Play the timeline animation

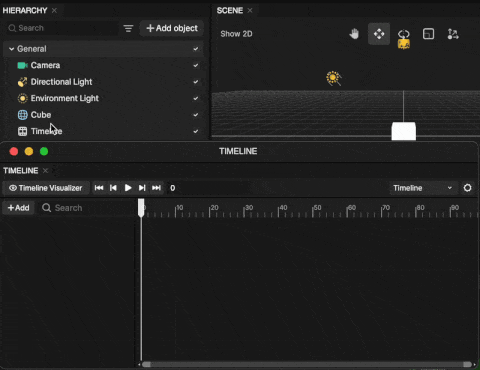tap(128, 188)
